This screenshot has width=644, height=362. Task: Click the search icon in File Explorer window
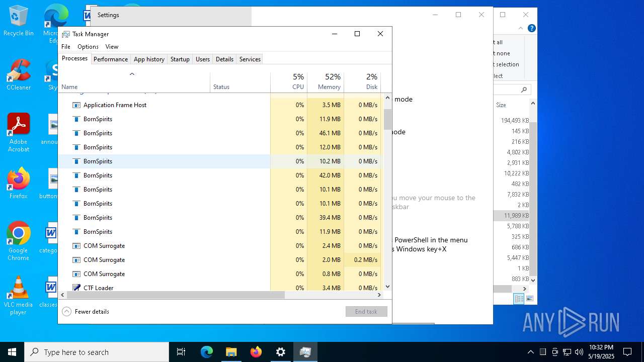pos(524,90)
